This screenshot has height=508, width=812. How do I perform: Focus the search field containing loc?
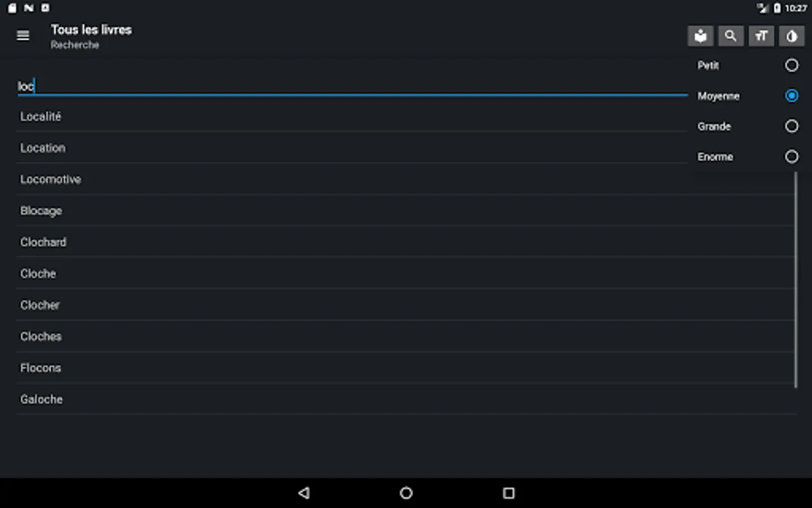tap(352, 86)
